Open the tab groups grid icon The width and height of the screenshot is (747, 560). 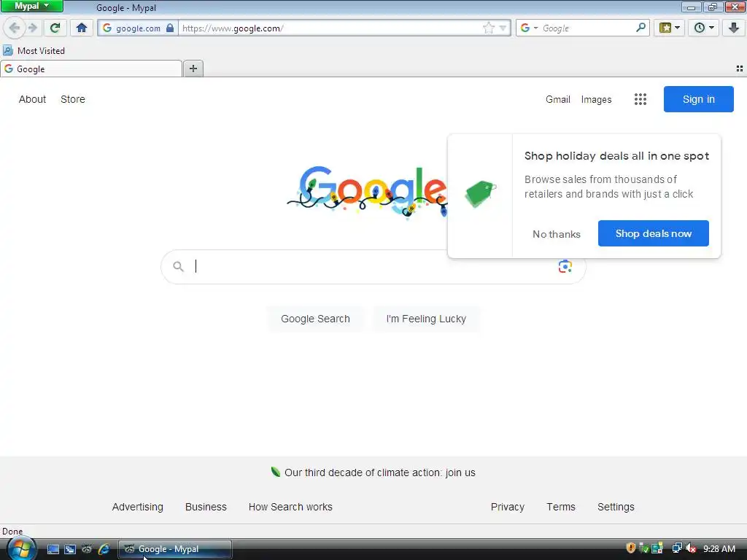pyautogui.click(x=740, y=69)
